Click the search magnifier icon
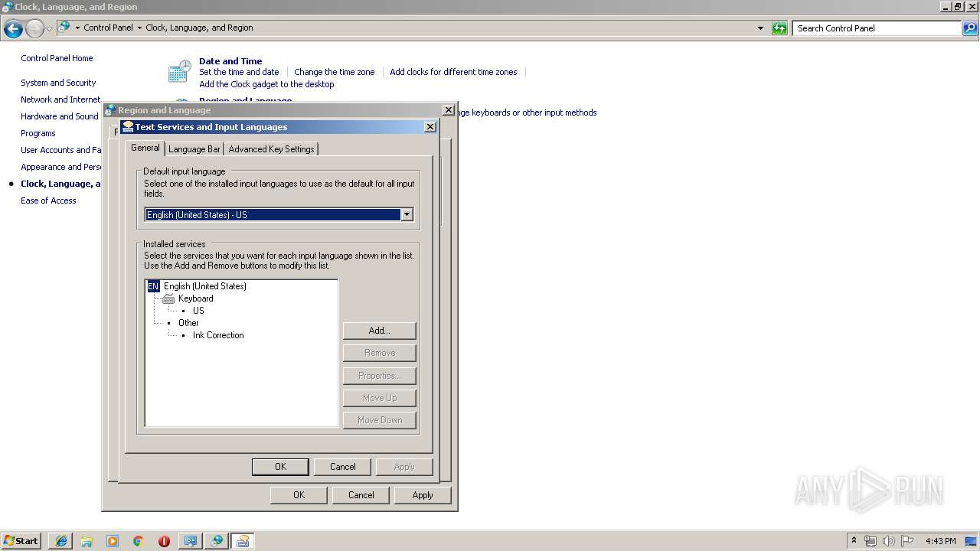Image resolution: width=980 pixels, height=551 pixels. click(x=969, y=28)
